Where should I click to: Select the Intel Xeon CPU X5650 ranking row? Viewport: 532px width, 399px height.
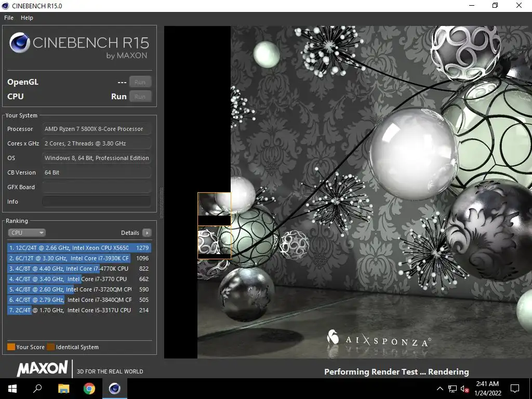point(79,248)
